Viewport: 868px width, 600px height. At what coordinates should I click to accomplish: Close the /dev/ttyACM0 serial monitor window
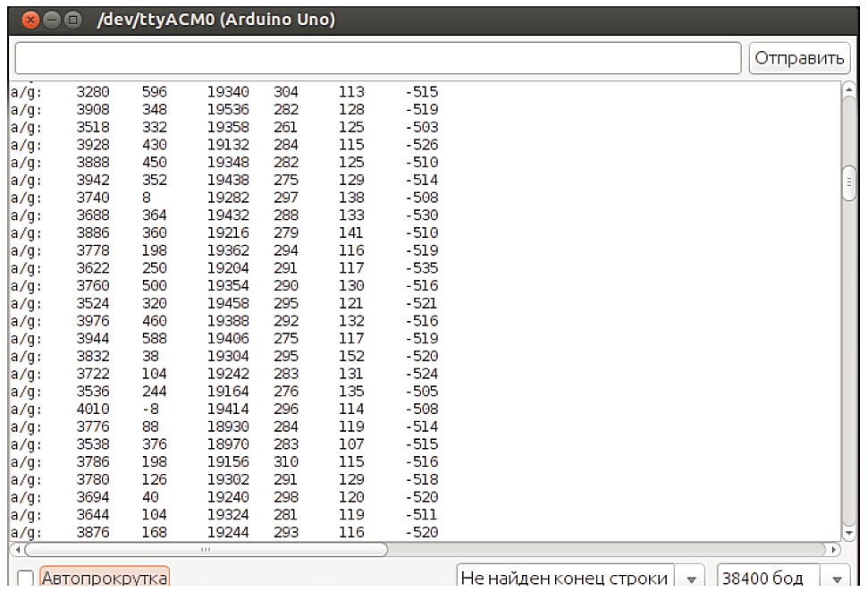coord(21,18)
